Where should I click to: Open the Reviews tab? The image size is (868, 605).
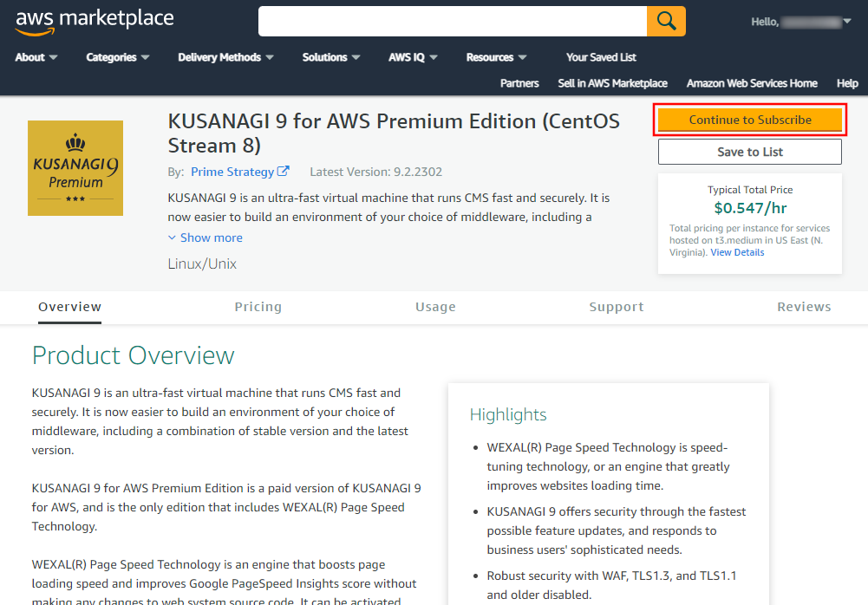click(x=805, y=307)
